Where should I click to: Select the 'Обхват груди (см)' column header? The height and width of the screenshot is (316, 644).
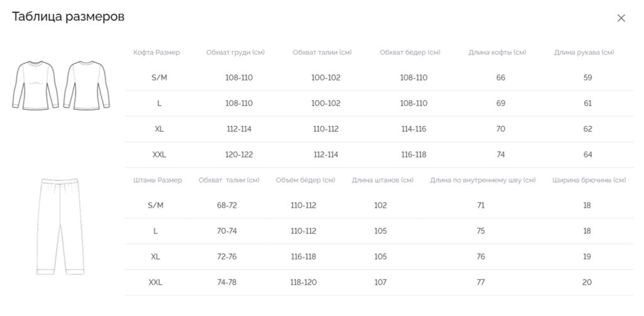[235, 53]
